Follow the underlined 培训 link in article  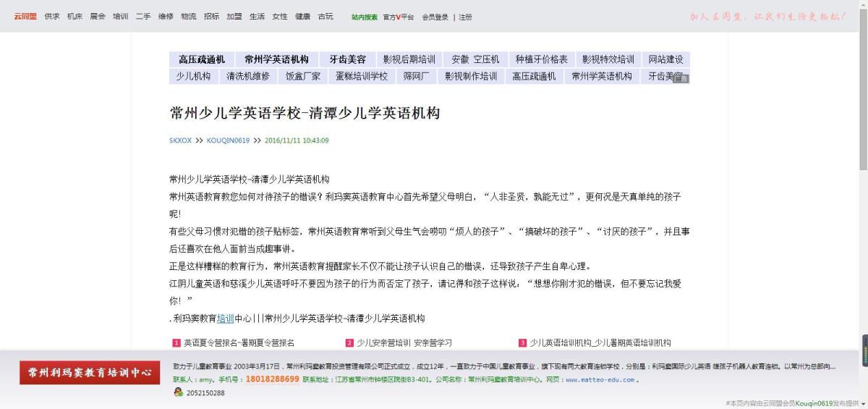tap(226, 318)
